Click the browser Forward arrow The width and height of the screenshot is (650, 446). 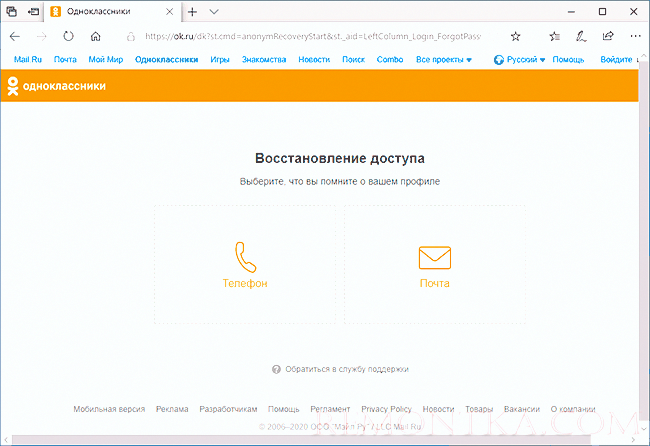(41, 36)
